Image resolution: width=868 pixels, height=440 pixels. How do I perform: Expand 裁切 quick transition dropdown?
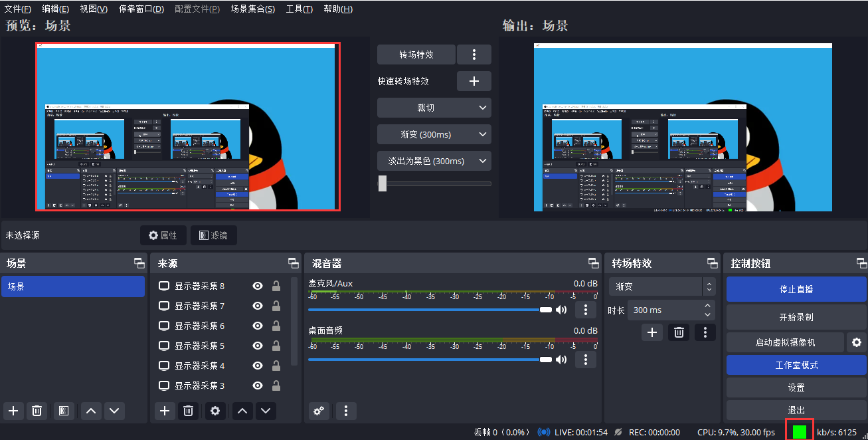[434, 108]
